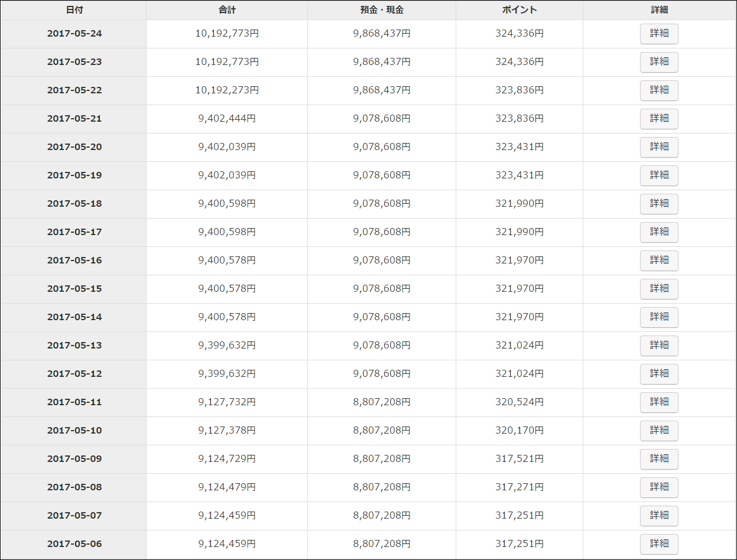Click the ポイント column header
The width and height of the screenshot is (737, 560).
[520, 10]
